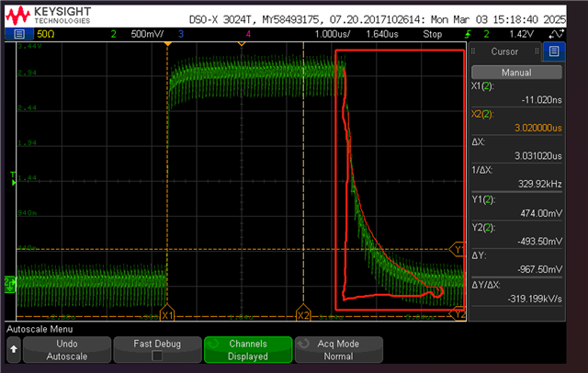The height and width of the screenshot is (373, 588).
Task: Click the hollow orange delay marker at top
Action: pyautogui.click(x=242, y=44)
